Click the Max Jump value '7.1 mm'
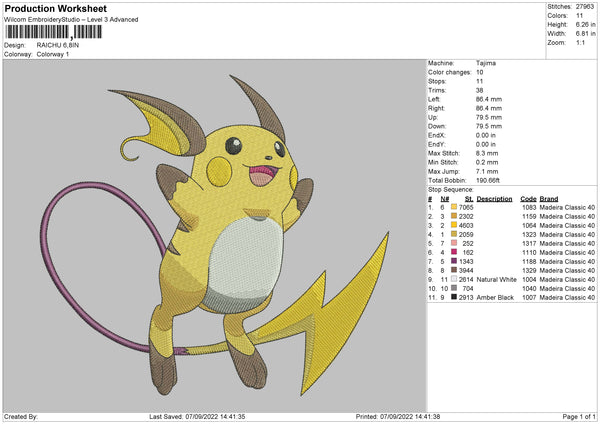The width and height of the screenshot is (600, 424). (487, 171)
